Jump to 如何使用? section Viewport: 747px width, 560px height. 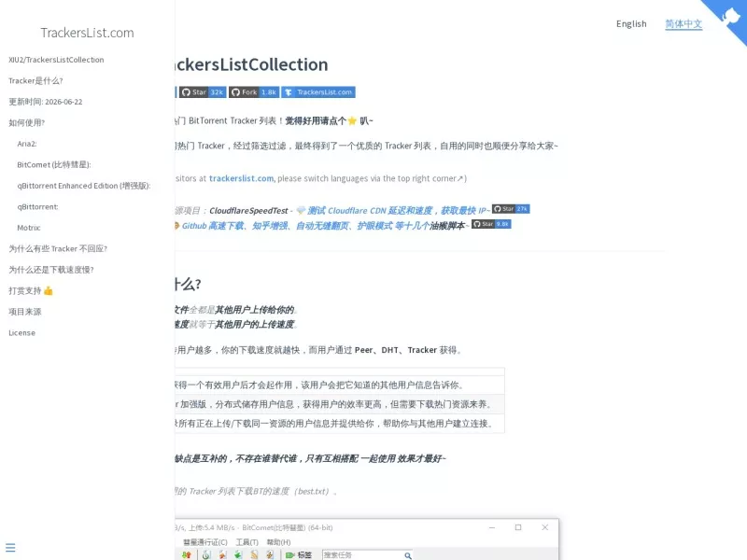coord(27,122)
